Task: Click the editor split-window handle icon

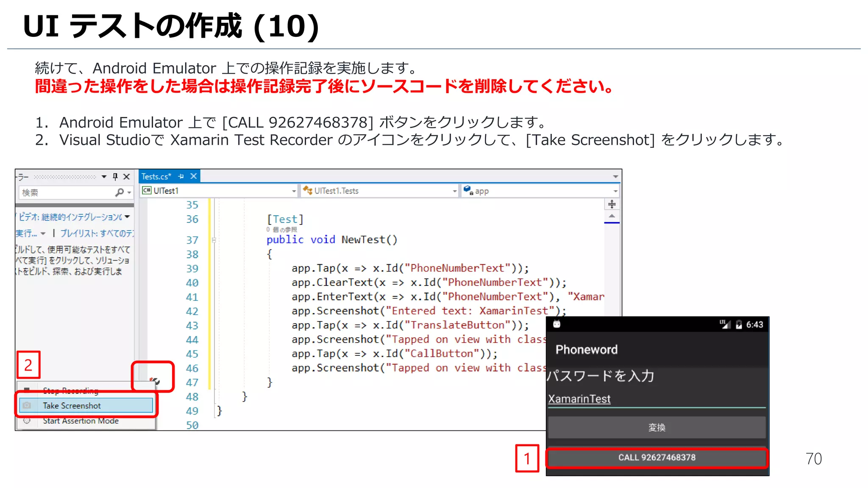Action: (612, 205)
